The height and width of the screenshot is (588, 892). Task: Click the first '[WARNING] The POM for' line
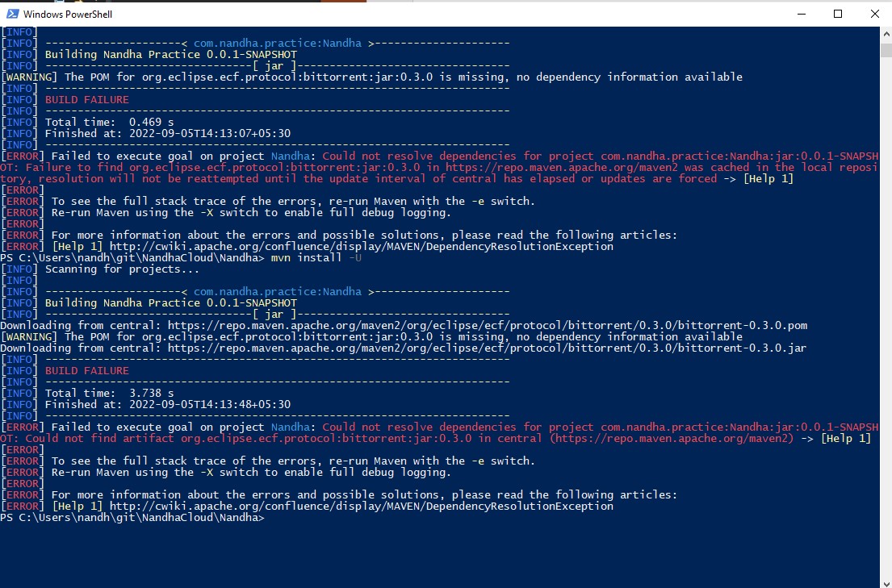pyautogui.click(x=371, y=77)
